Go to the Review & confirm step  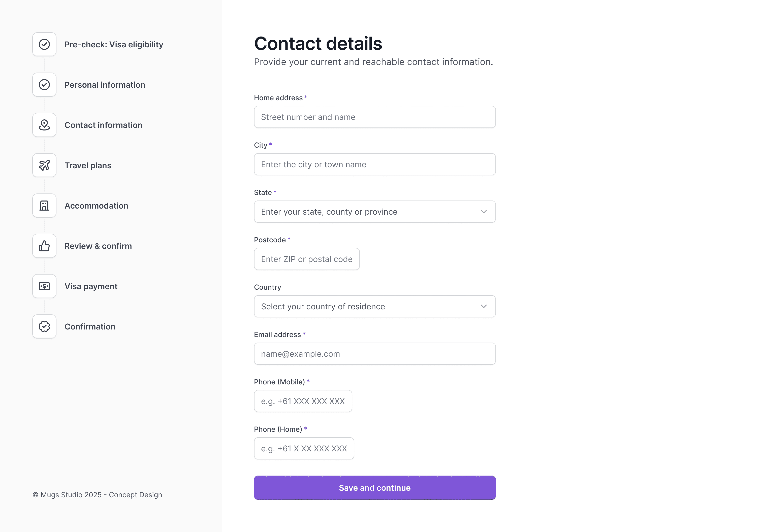[x=98, y=246]
